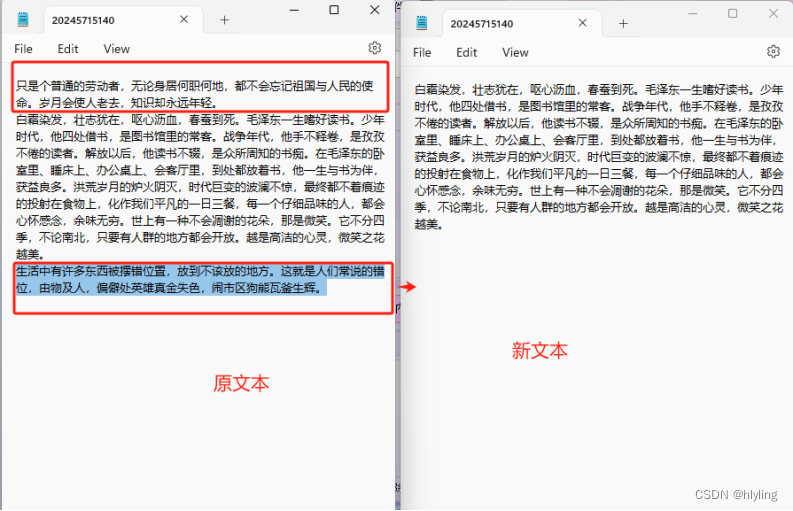793x511 pixels.
Task: Click line 命。岁月会使人老去 in left window
Action: coord(117,103)
